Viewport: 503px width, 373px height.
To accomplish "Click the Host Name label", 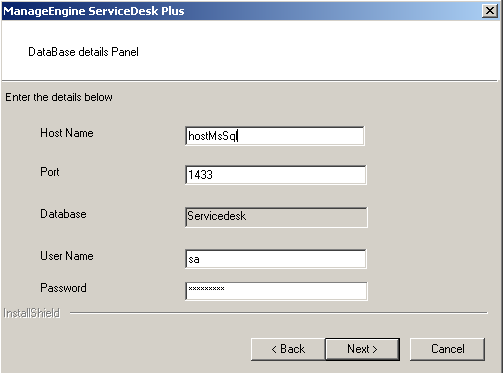I will click(x=67, y=133).
